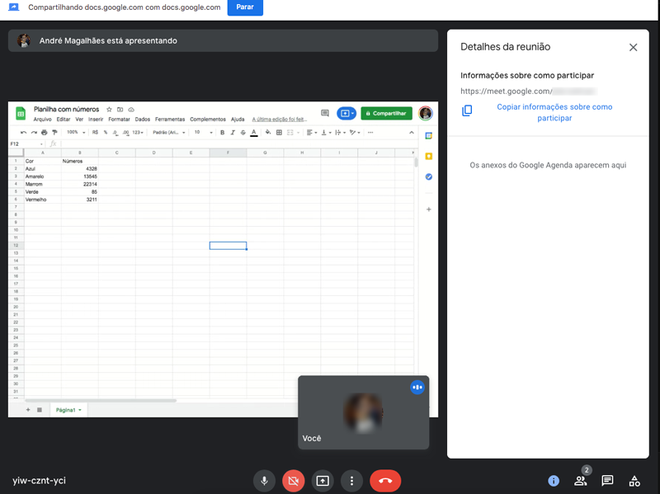
Task: Open the comment history icon in Sheets
Action: [325, 113]
